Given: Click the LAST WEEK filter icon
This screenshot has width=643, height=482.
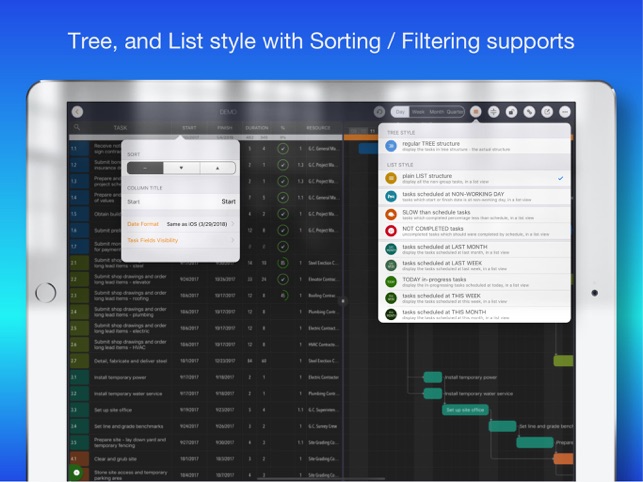Looking at the screenshot, I should point(391,265).
